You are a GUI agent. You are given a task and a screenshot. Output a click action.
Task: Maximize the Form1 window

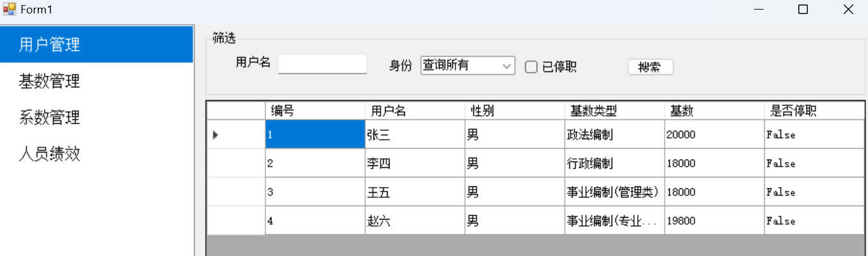(803, 10)
